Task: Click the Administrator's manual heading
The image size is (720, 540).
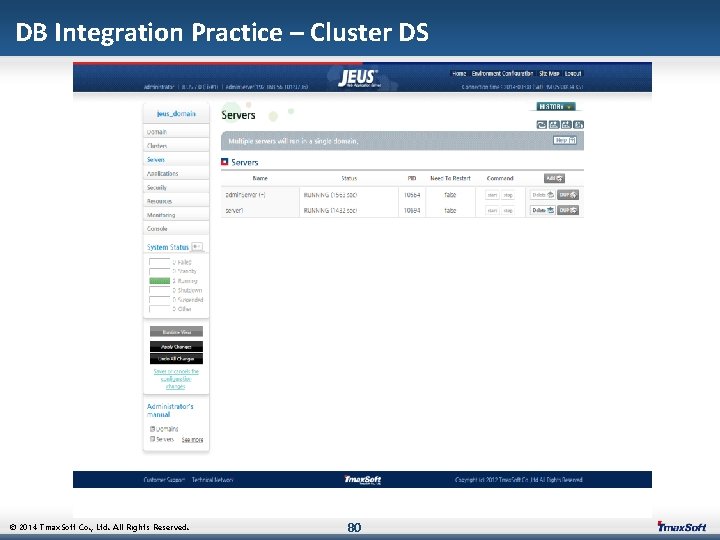Action: [170, 410]
